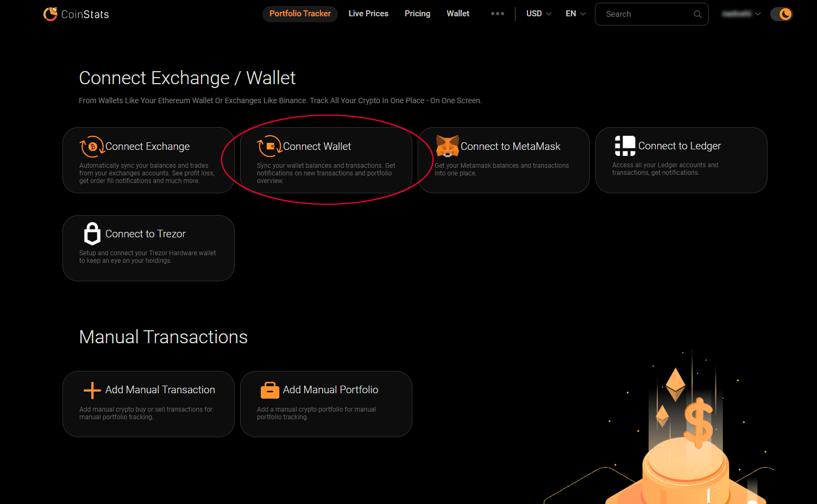
Task: Click the Manual Transactions heading
Action: pyautogui.click(x=164, y=337)
